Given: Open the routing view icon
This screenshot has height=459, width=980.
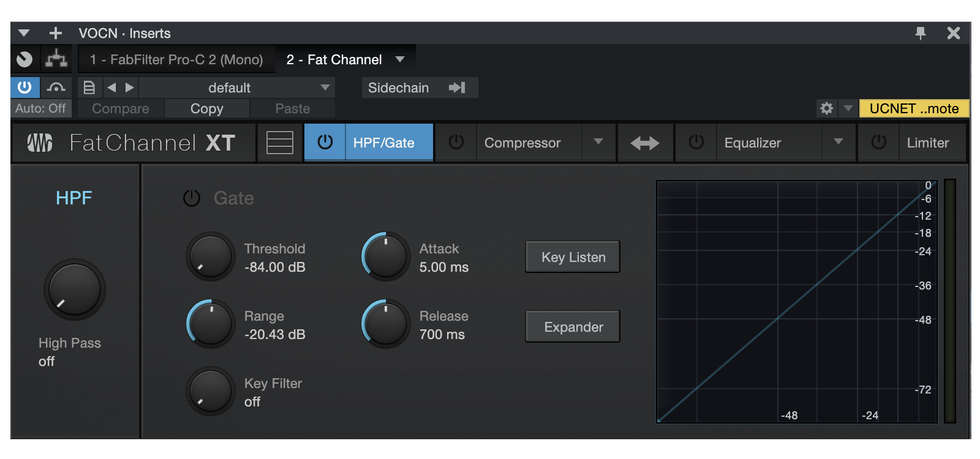Looking at the screenshot, I should tap(56, 59).
